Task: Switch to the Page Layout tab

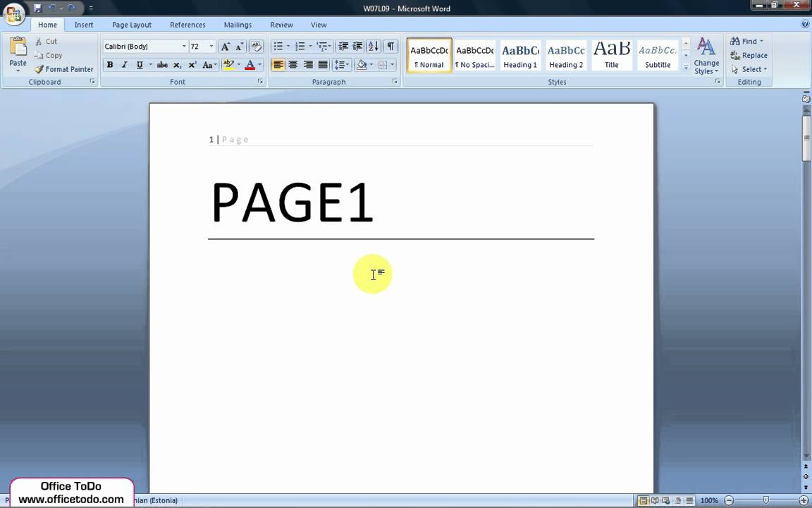Action: click(132, 25)
